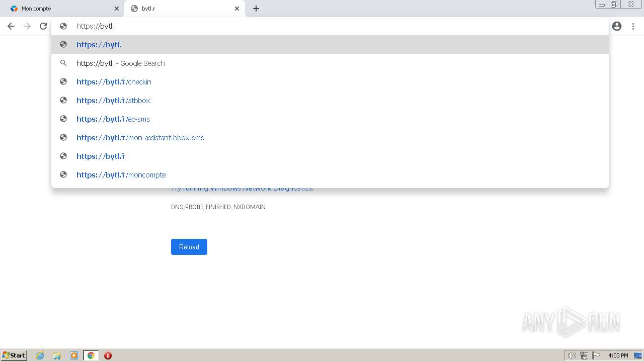Viewport: 644px width, 362px height.
Task: Open the media player taskbar icon
Action: pos(74,355)
